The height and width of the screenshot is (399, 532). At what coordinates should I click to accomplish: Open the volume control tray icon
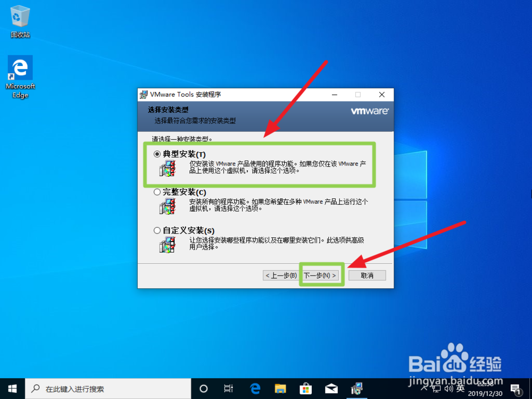448,389
